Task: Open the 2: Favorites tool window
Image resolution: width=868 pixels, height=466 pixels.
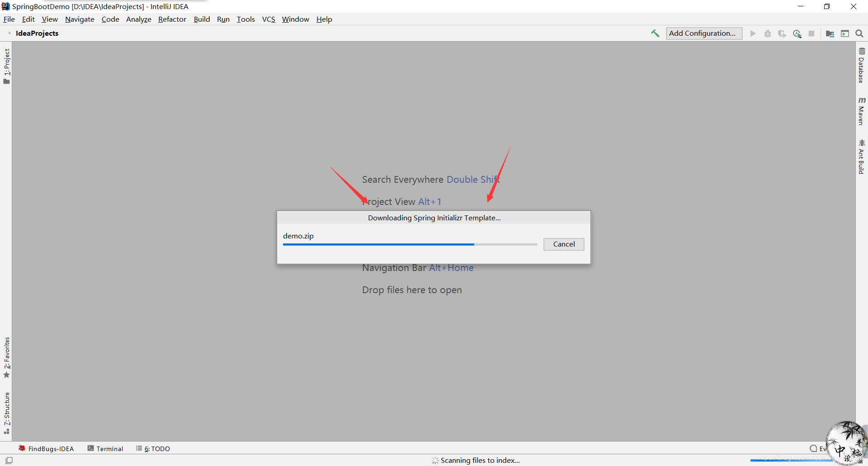Action: pos(6,357)
